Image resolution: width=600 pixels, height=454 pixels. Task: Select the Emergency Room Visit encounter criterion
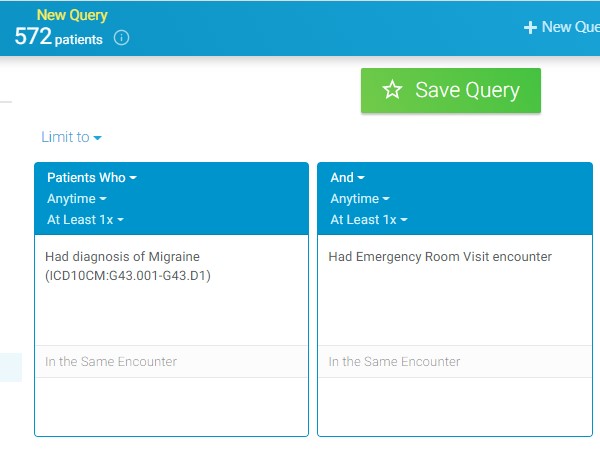[440, 257]
